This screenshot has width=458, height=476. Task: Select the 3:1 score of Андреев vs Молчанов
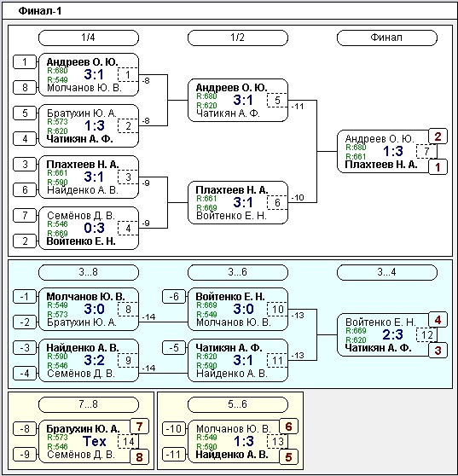(94, 74)
